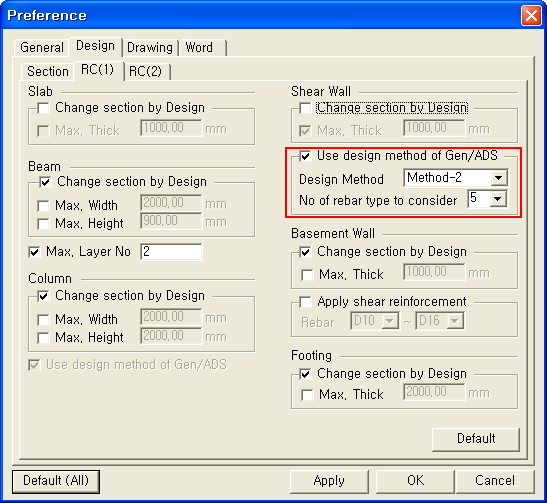Open the Section sub-tab
This screenshot has height=503, width=547.
pyautogui.click(x=47, y=72)
